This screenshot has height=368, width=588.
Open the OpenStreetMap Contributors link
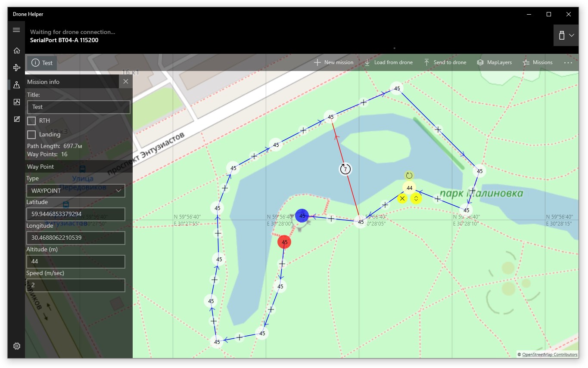pos(550,355)
